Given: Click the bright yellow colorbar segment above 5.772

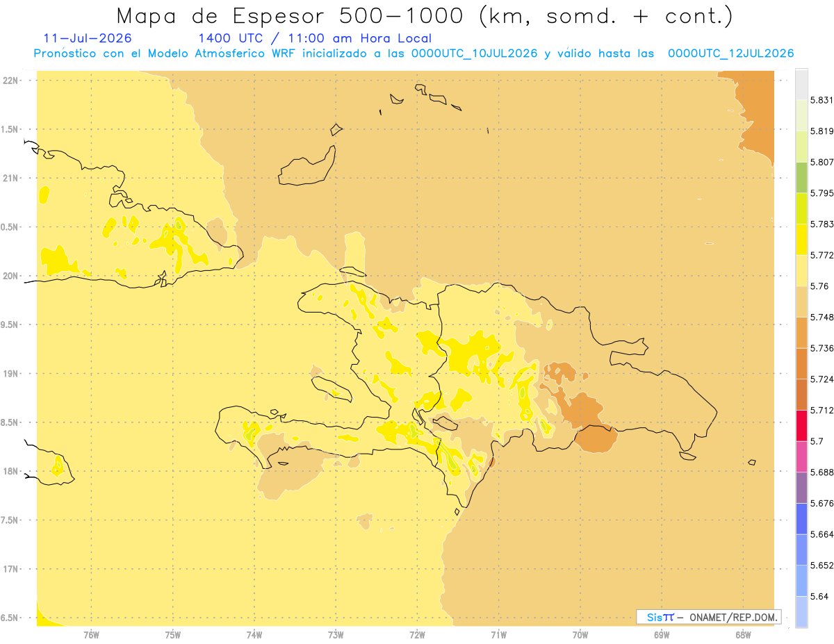Looking at the screenshot, I should [801, 239].
